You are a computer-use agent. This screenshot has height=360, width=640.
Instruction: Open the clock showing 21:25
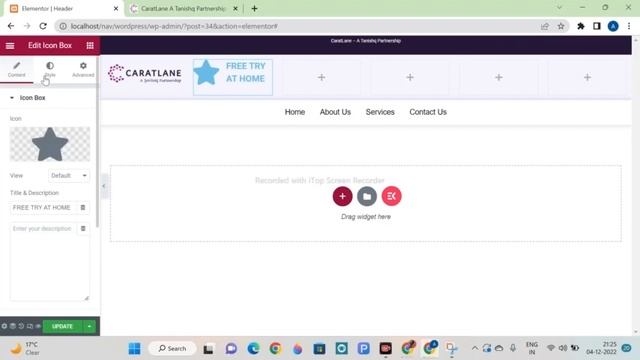pos(601,348)
